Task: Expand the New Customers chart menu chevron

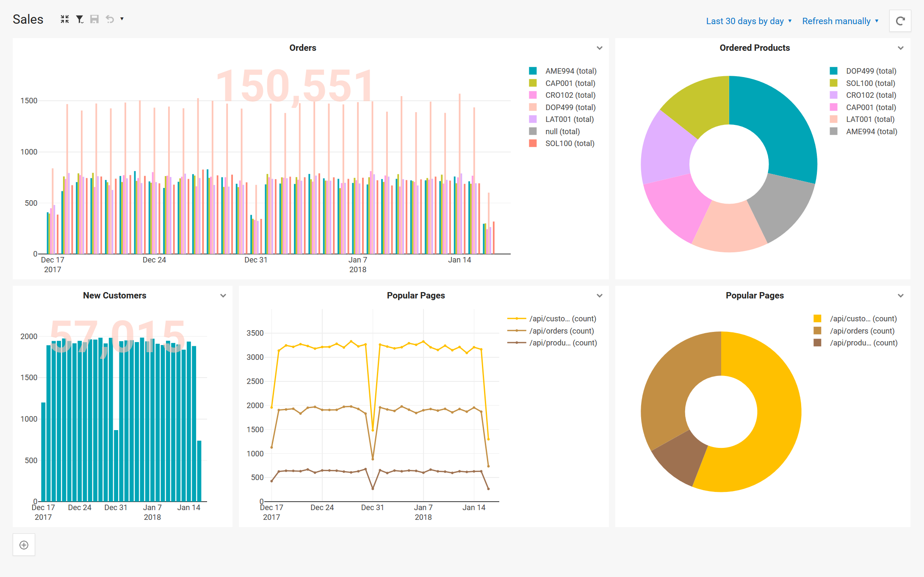Action: [223, 295]
